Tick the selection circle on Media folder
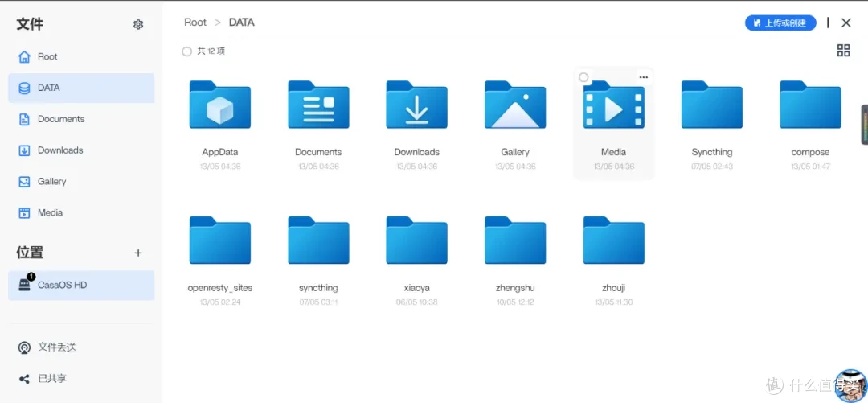 pos(583,77)
